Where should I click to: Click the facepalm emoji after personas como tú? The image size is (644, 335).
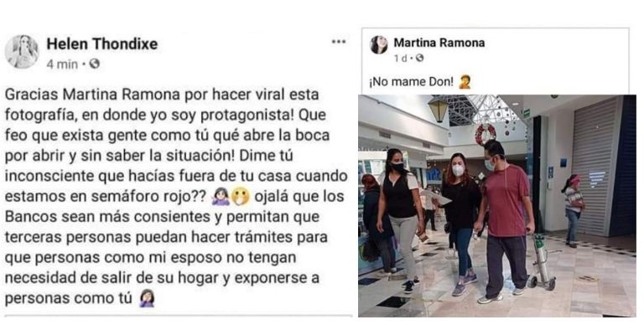tap(147, 298)
